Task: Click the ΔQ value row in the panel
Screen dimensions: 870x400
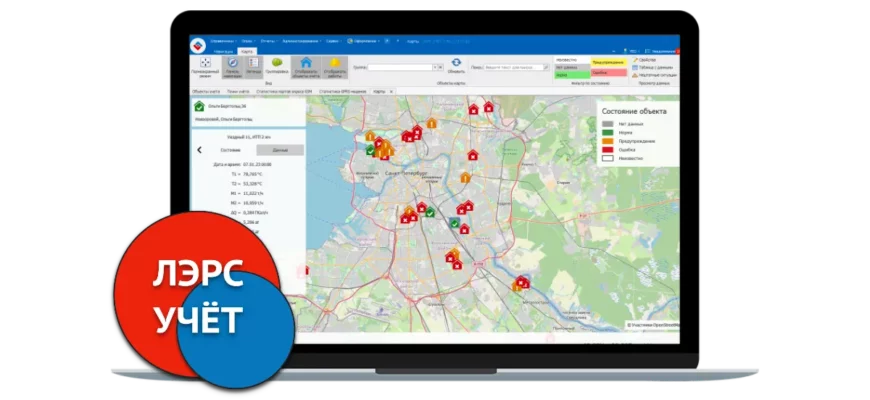Action: (x=249, y=212)
